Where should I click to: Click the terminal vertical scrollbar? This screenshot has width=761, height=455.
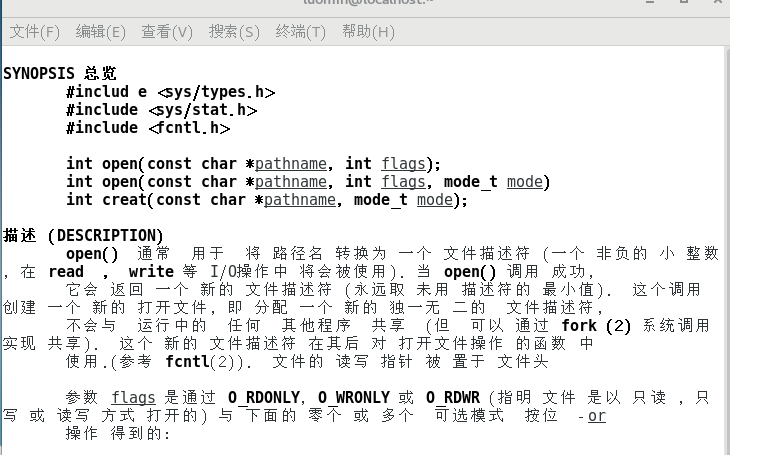click(727, 250)
